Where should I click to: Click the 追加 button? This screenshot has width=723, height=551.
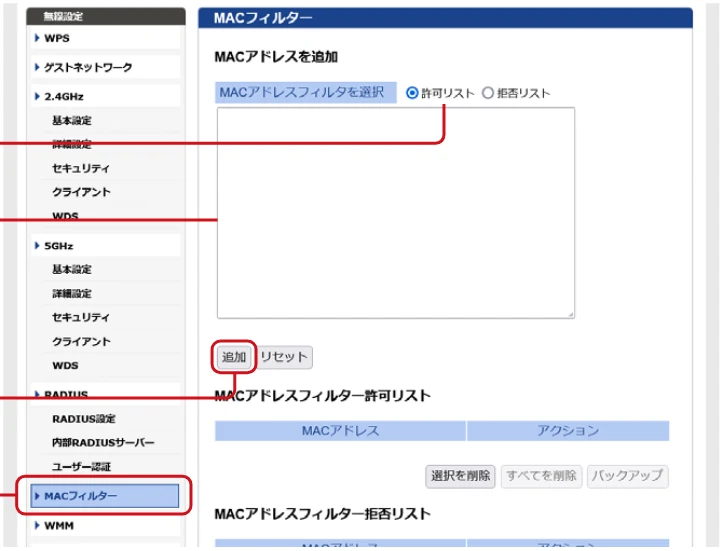pos(234,357)
